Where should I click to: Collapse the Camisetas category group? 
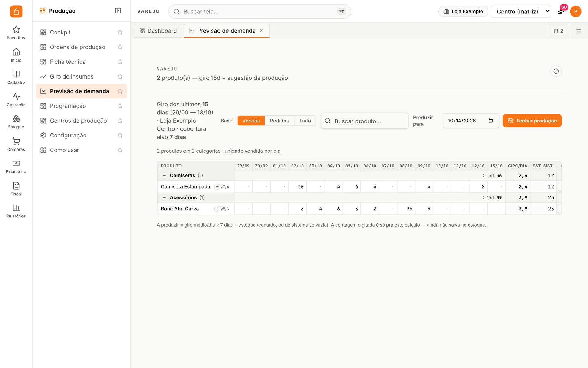[164, 175]
